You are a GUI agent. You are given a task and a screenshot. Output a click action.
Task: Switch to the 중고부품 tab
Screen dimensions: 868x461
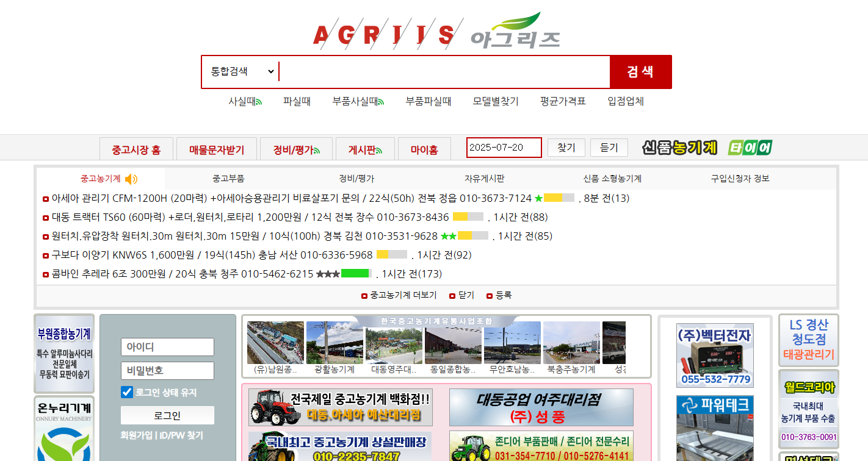click(228, 179)
